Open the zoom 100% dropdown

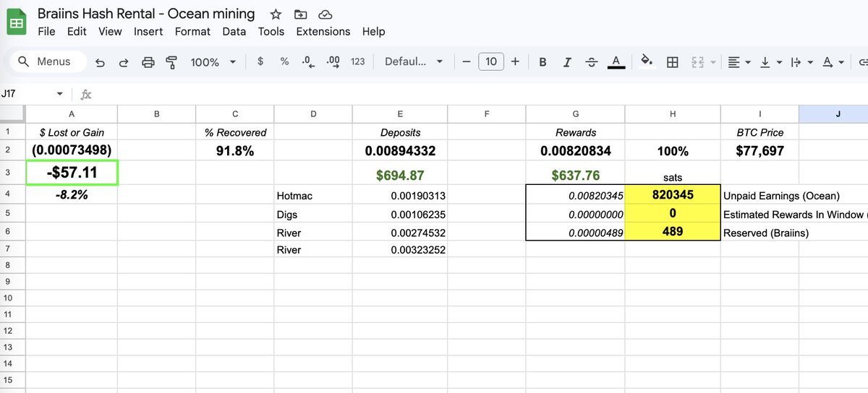tap(213, 62)
